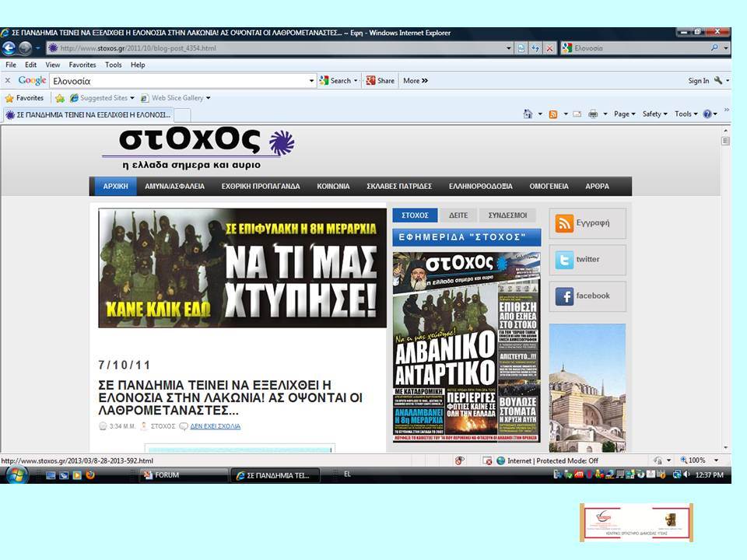
Task: Open the address bar history dropdown arrow
Action: [x=508, y=48]
